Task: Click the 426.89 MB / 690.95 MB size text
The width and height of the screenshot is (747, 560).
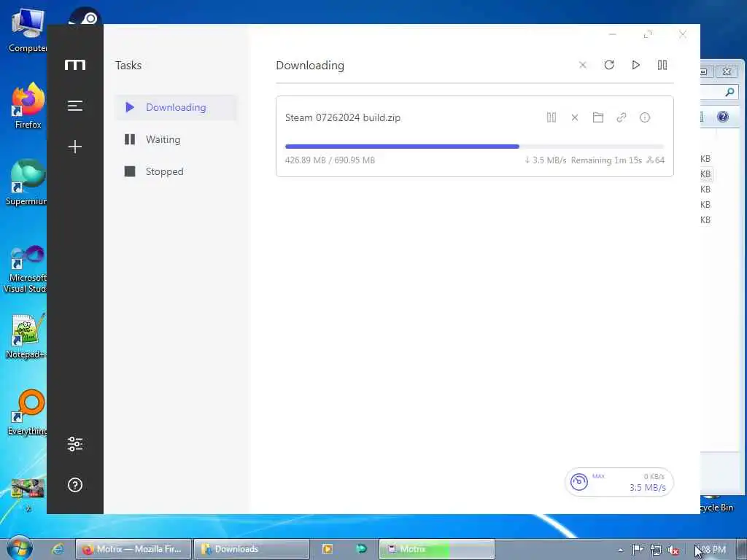Action: [330, 160]
